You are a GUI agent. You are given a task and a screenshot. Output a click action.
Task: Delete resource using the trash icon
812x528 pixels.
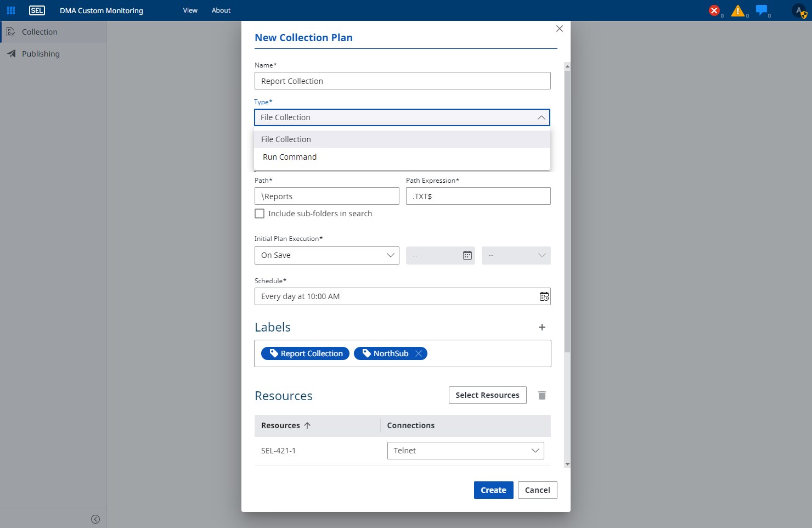click(542, 395)
